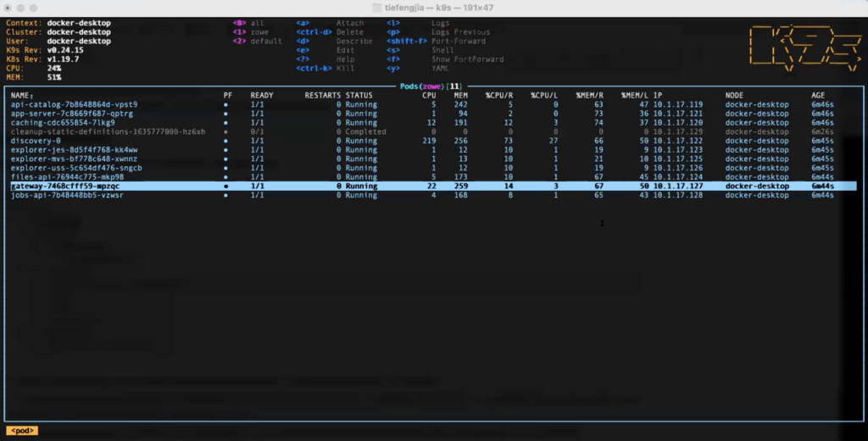
Task: Click the window title tiefengjia — k9s
Action: tap(440, 8)
